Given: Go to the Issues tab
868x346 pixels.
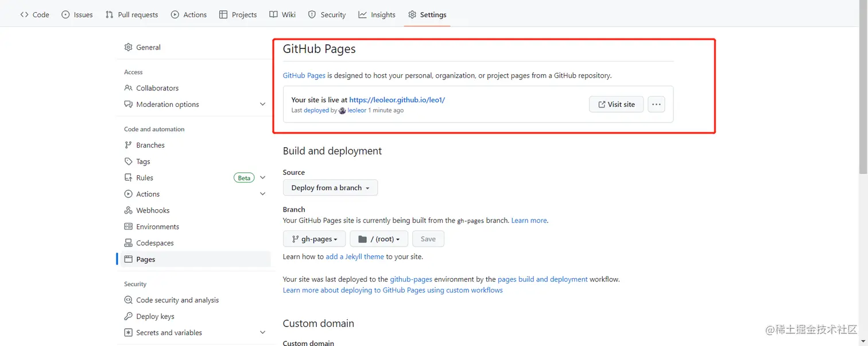Looking at the screenshot, I should (x=77, y=14).
